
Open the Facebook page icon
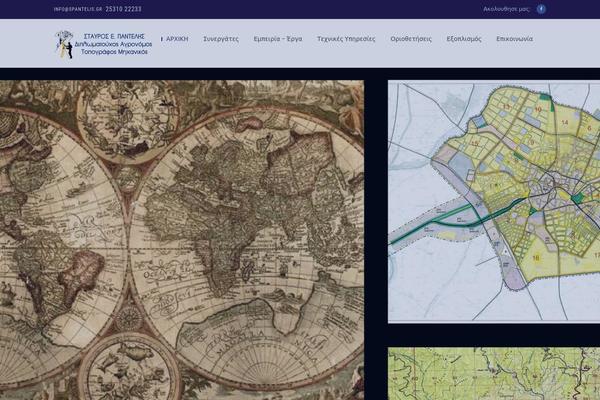(541, 9)
